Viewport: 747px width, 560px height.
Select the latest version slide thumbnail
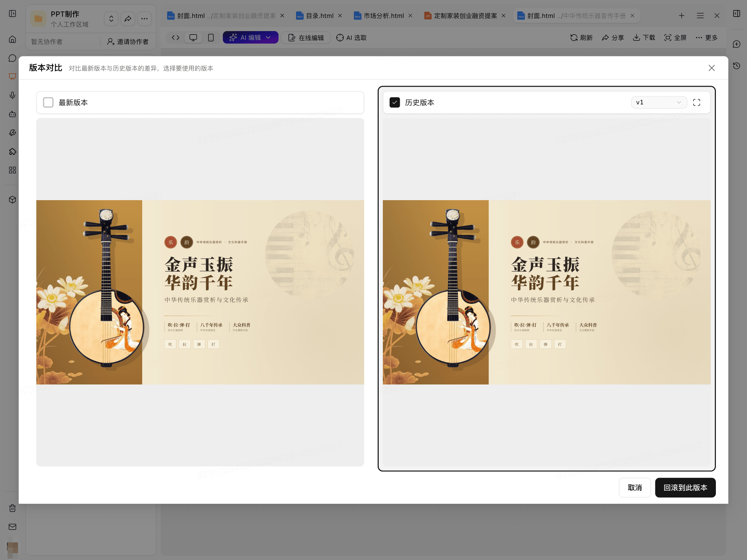(x=200, y=292)
